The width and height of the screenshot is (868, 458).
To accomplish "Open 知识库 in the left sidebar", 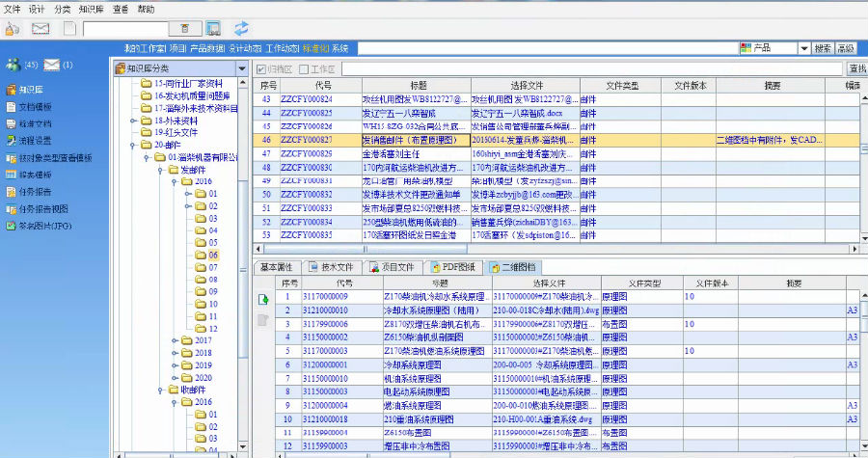I will [27, 89].
